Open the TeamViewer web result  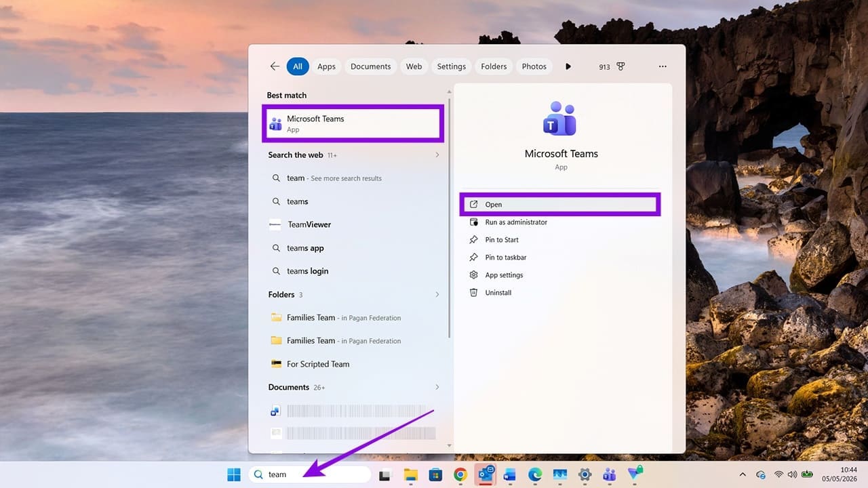pyautogui.click(x=354, y=224)
